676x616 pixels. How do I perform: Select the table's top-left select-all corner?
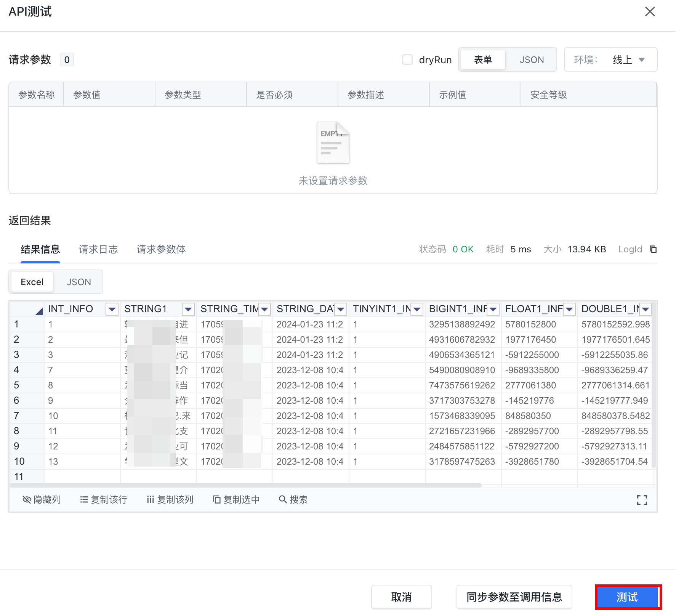(38, 311)
